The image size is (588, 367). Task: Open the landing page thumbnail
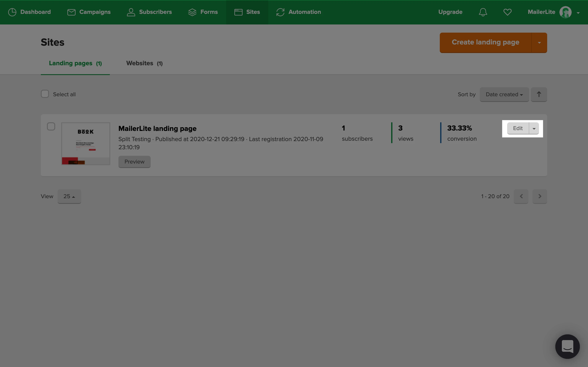(86, 144)
